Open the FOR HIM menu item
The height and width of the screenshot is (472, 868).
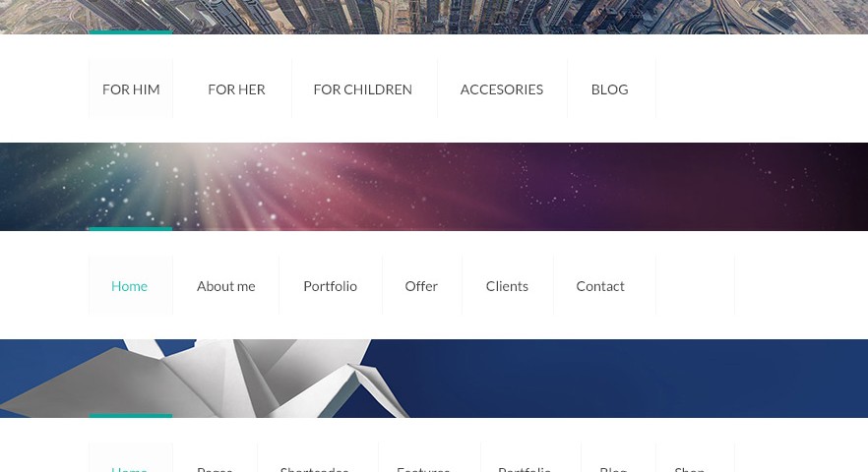(x=131, y=89)
